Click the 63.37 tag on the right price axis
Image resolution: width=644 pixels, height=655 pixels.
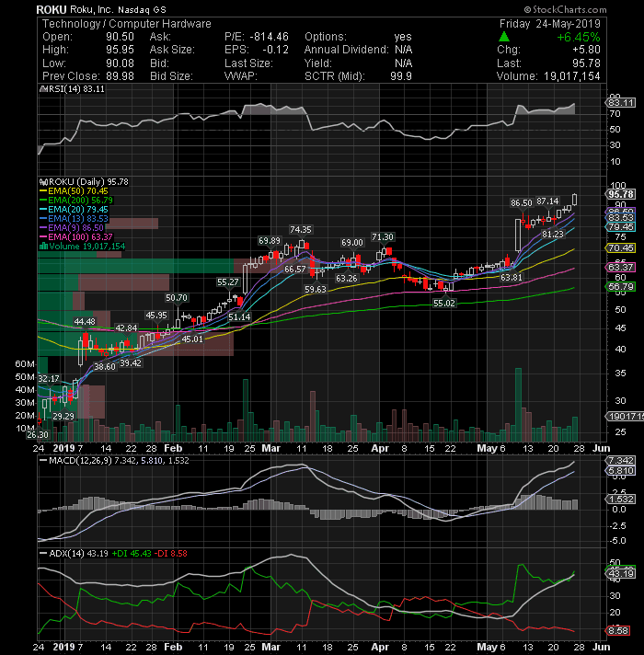coord(621,267)
